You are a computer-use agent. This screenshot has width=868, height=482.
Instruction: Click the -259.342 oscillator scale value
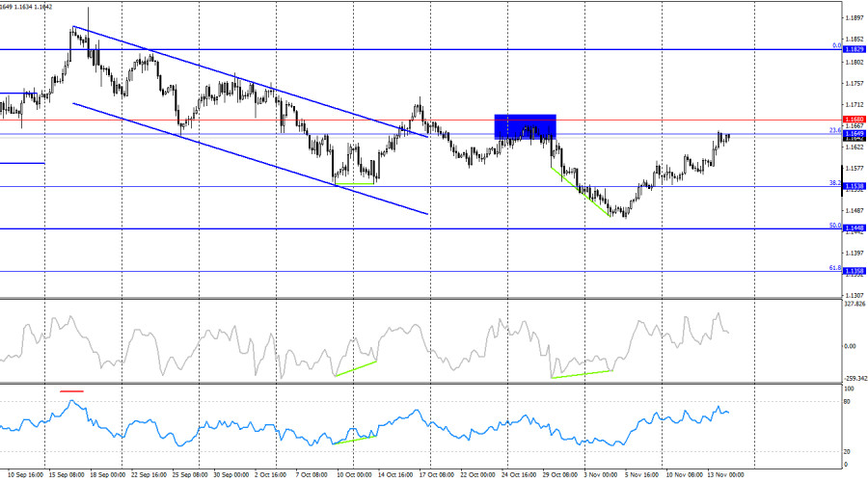854,379
